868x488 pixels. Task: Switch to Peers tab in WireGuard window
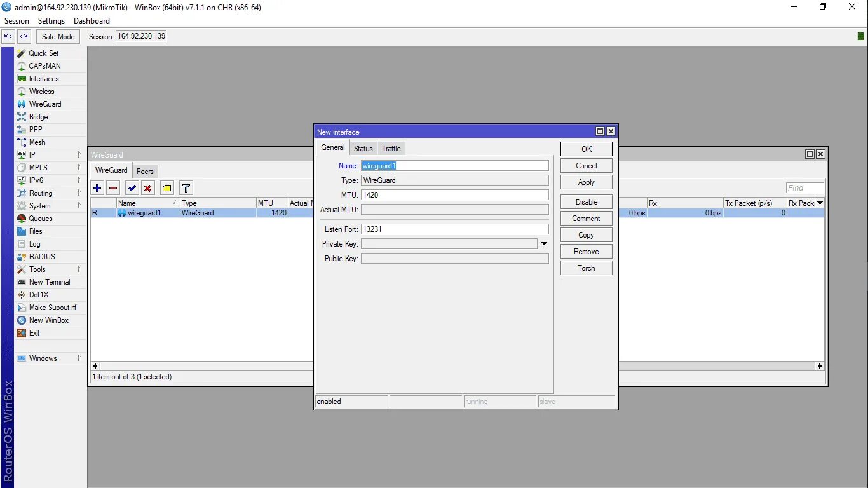pyautogui.click(x=145, y=171)
